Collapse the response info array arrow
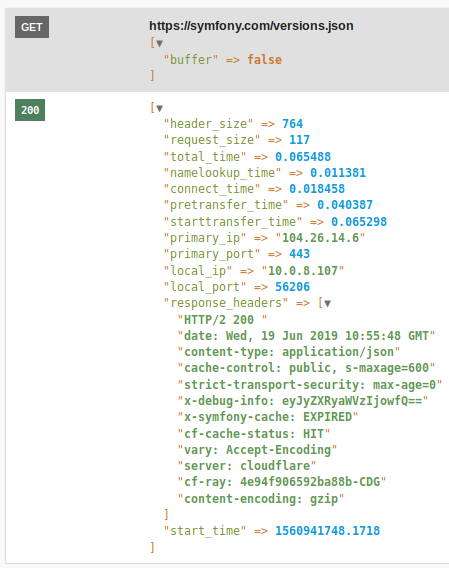 pos(159,108)
